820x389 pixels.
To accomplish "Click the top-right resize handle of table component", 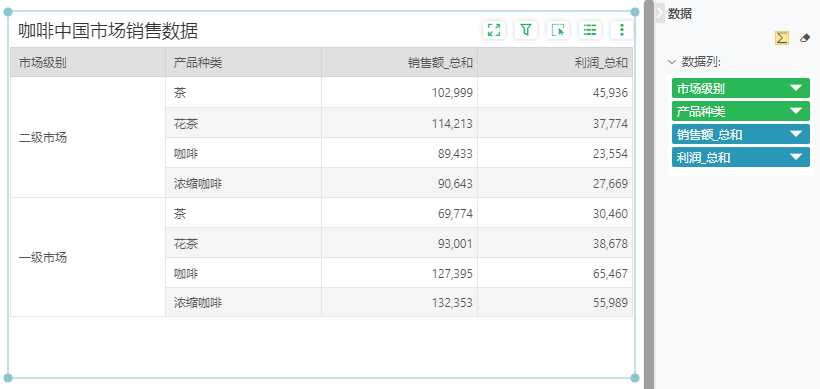I will coord(635,12).
